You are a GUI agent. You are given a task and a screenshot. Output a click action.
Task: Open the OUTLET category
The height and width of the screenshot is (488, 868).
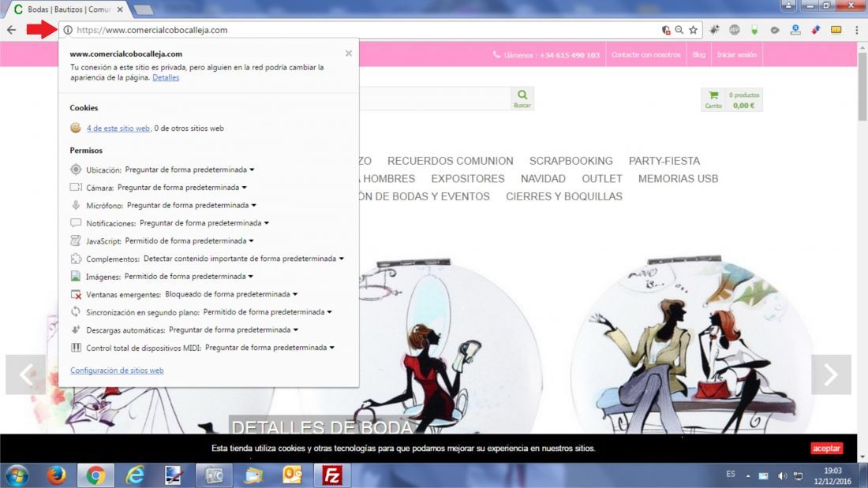coord(602,179)
